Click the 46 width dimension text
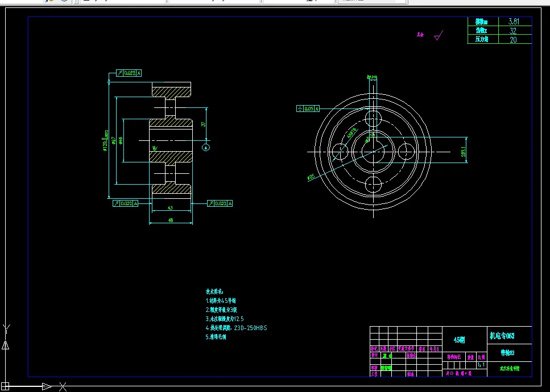This screenshot has width=550, height=392. (171, 220)
